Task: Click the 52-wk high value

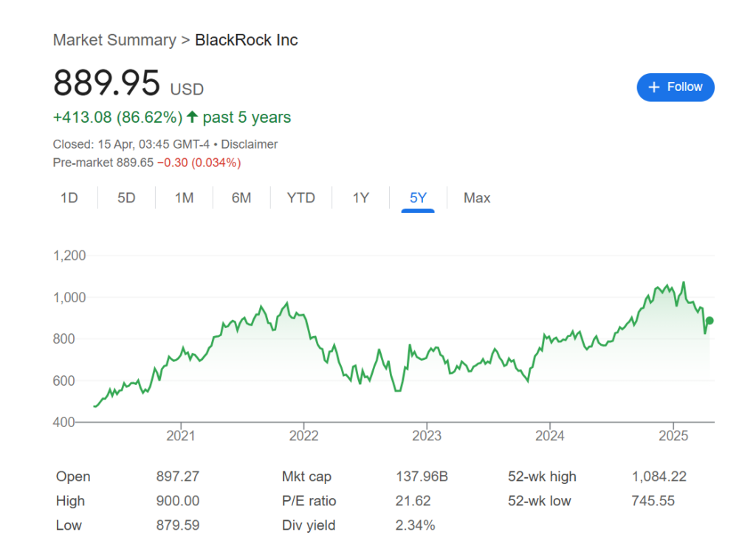Action: point(659,477)
